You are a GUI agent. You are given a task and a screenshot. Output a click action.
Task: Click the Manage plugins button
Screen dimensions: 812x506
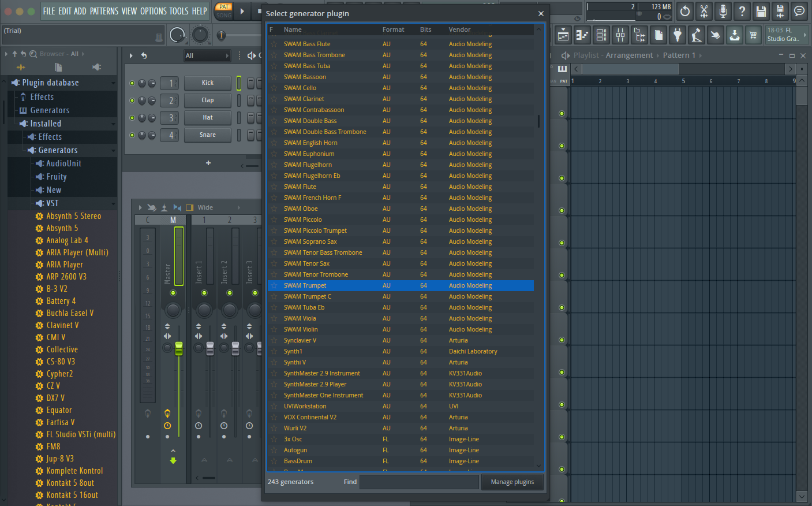point(512,482)
